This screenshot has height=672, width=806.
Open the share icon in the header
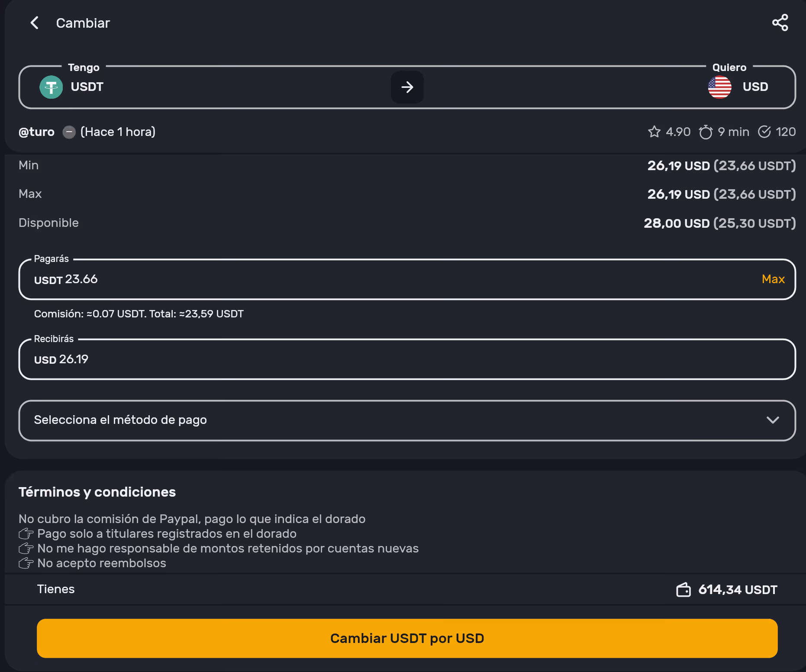[780, 23]
